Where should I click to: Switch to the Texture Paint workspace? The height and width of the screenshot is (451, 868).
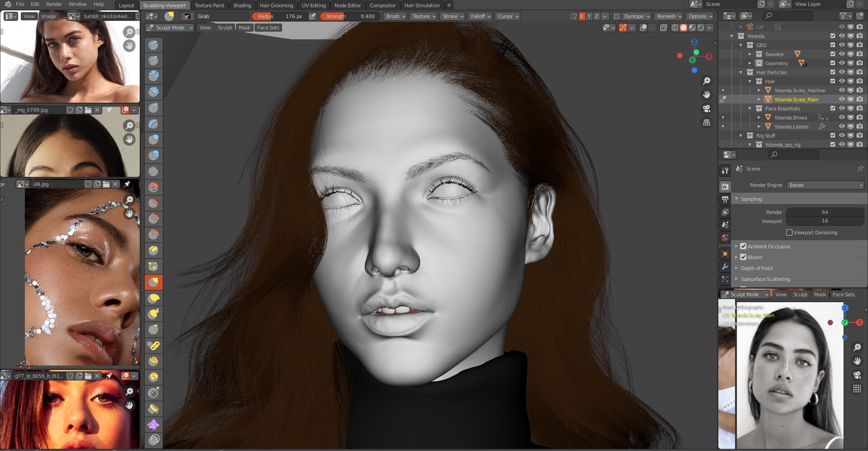[x=209, y=5]
